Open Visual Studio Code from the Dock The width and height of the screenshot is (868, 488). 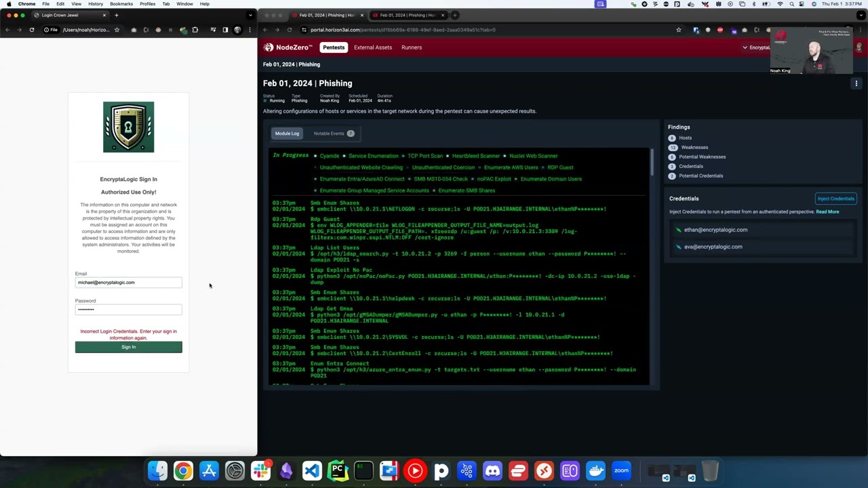coord(312,470)
